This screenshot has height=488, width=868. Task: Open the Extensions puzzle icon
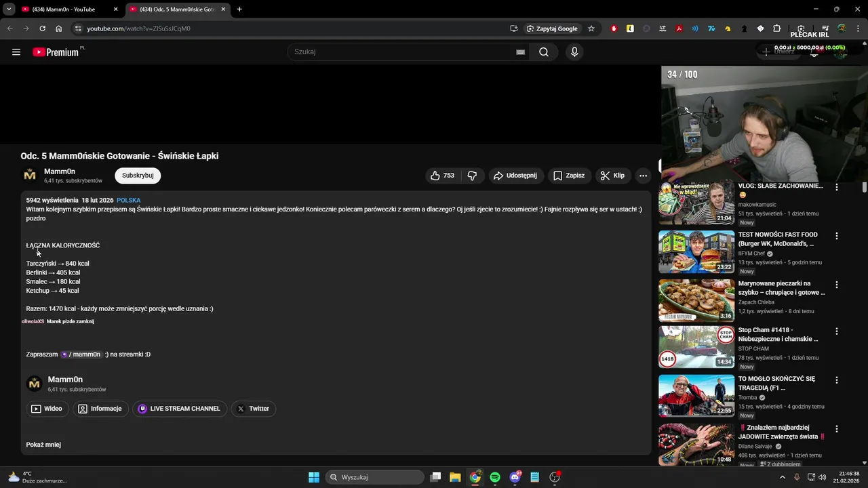tap(776, 28)
